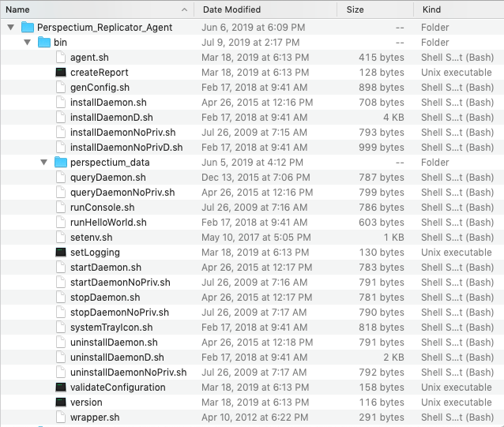Click the setenv.sh document icon
The height and width of the screenshot is (427, 504).
(x=61, y=238)
